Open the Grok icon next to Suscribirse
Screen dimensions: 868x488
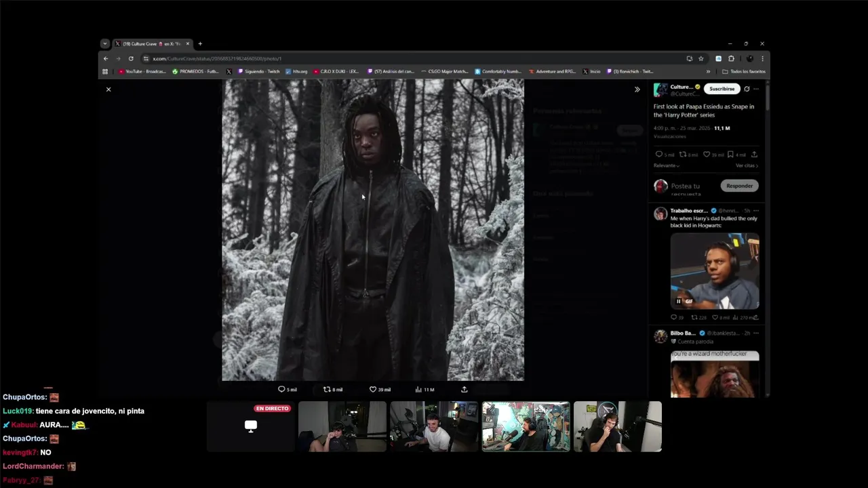[747, 89]
